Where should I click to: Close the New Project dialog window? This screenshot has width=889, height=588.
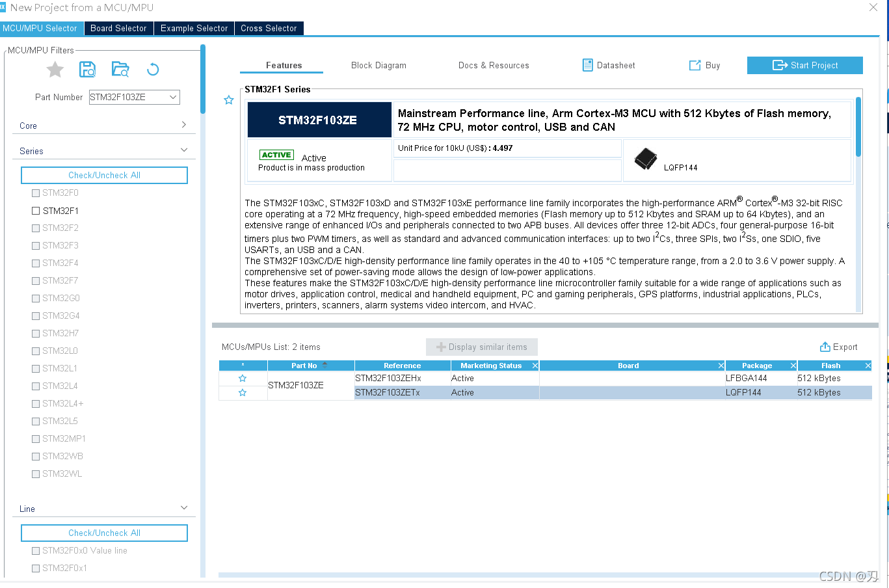[x=873, y=8]
